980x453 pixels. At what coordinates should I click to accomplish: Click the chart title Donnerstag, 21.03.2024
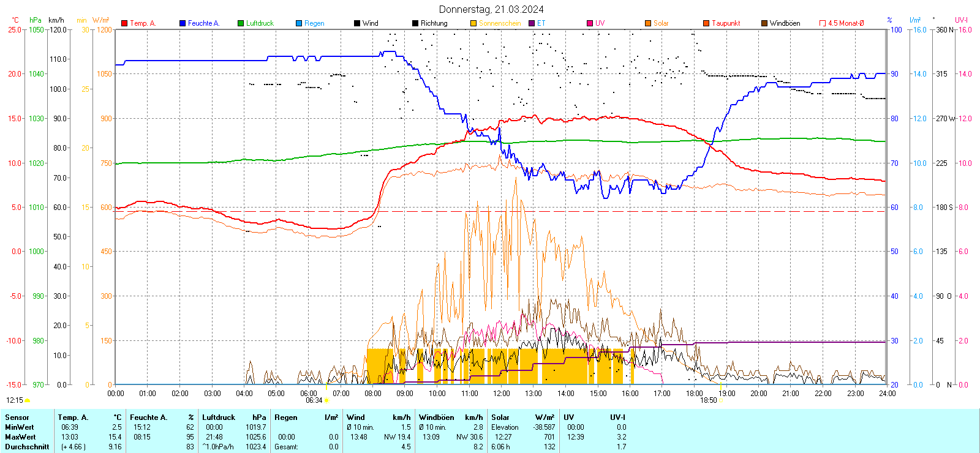(x=491, y=9)
